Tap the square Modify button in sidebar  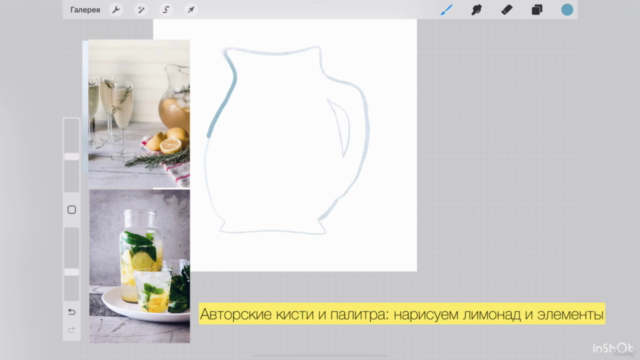pyautogui.click(x=71, y=210)
